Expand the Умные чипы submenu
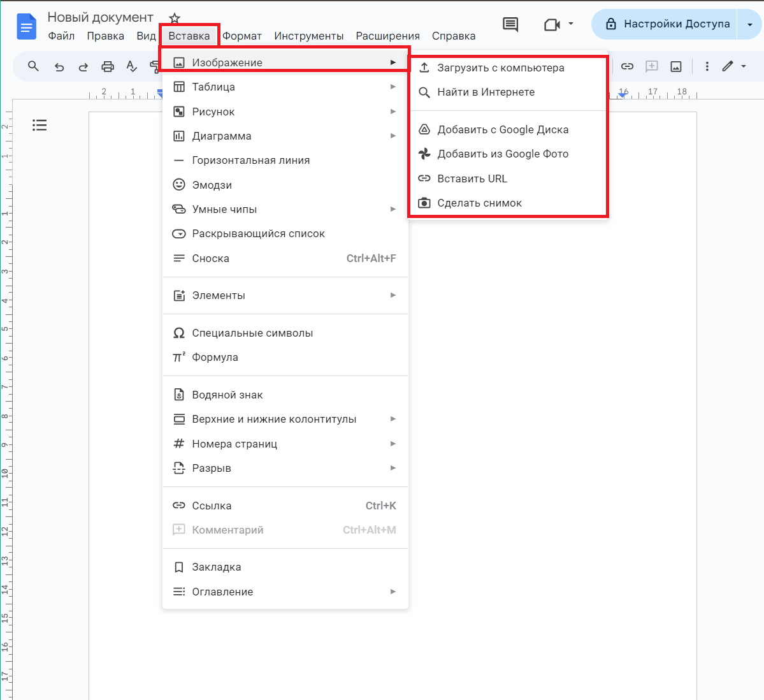Screen dimensions: 764x700 [285, 209]
